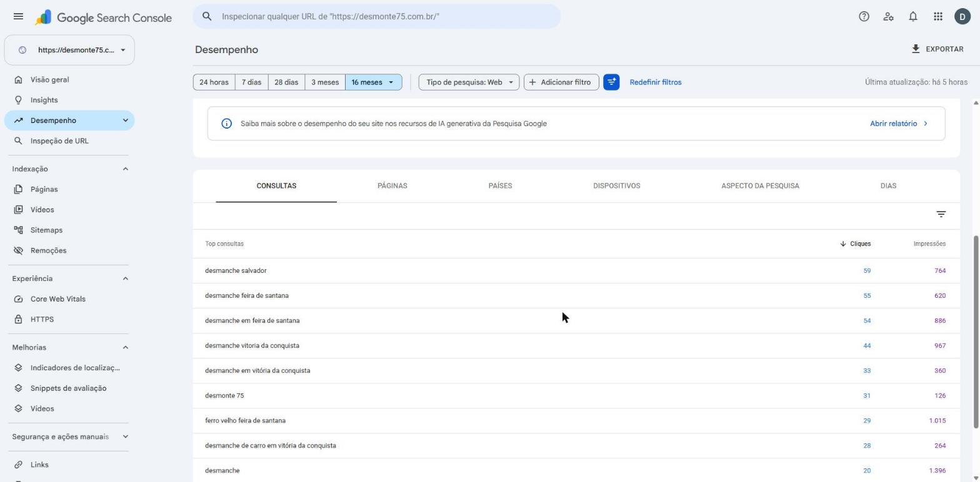Image resolution: width=980 pixels, height=482 pixels.
Task: Click the Visão geral home icon
Action: 18,80
